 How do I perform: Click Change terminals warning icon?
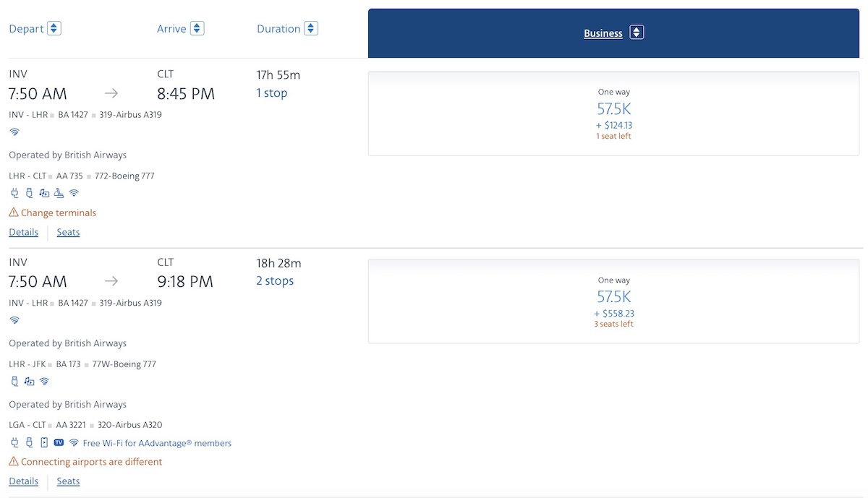click(14, 212)
